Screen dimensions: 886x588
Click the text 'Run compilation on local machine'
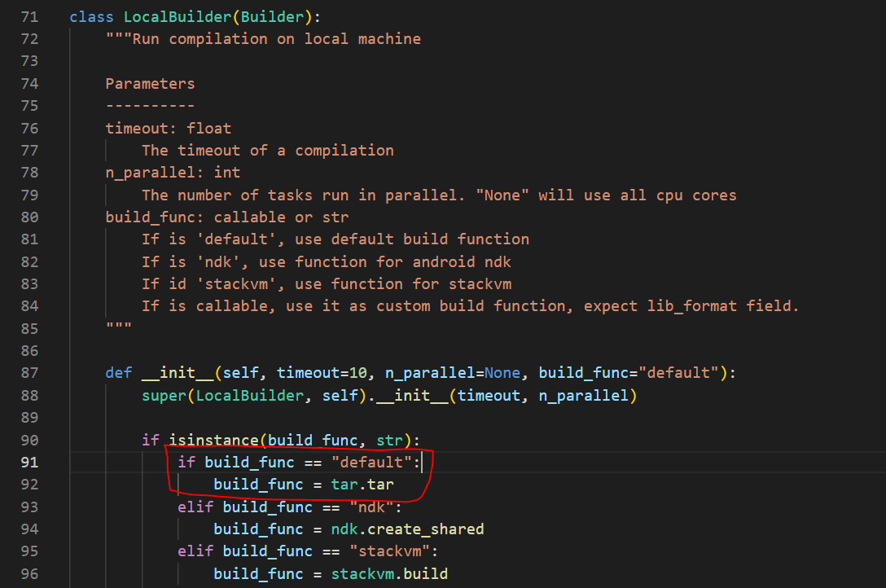click(277, 39)
